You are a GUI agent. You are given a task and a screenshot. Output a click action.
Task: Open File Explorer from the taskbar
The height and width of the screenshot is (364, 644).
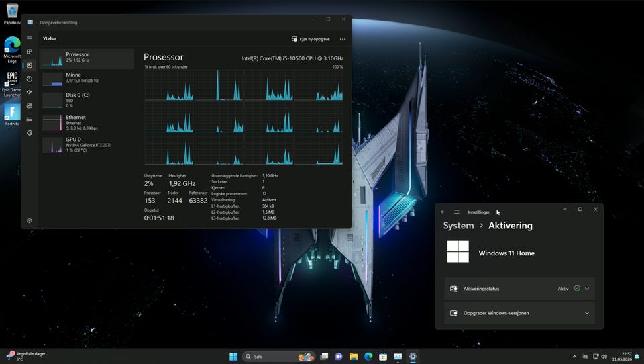click(x=354, y=356)
